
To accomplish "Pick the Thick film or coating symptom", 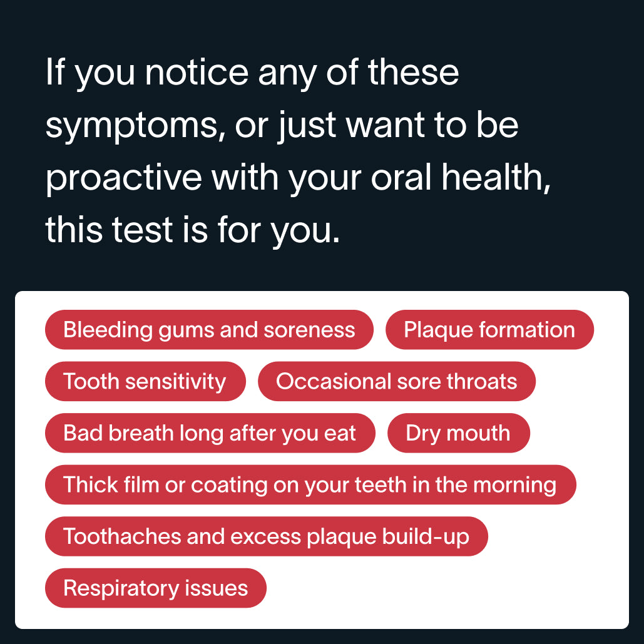I will pyautogui.click(x=310, y=484).
